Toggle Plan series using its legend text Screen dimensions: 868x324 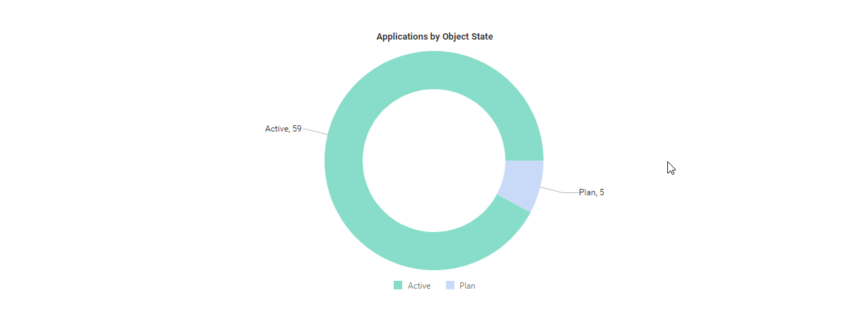point(467,286)
